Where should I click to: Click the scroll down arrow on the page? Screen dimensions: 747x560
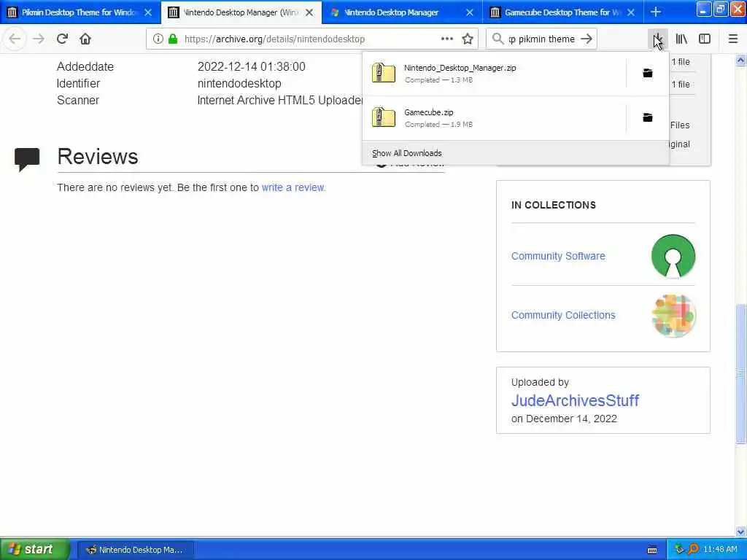(x=741, y=532)
